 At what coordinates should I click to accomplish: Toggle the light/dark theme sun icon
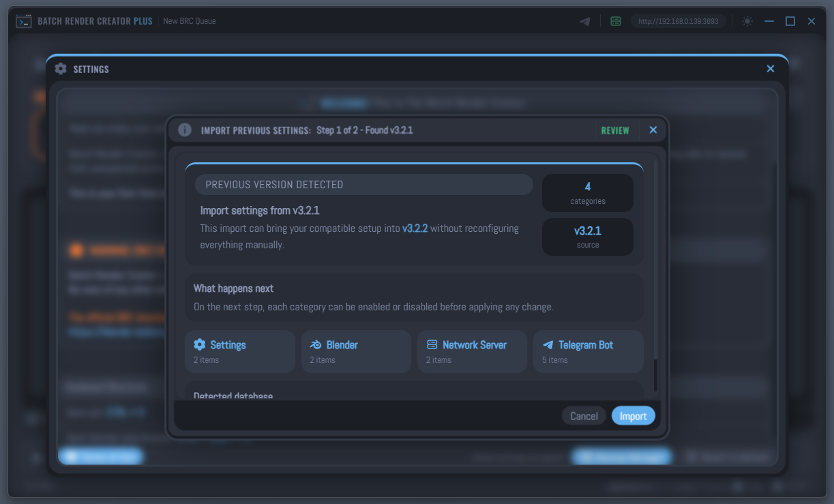[x=747, y=21]
